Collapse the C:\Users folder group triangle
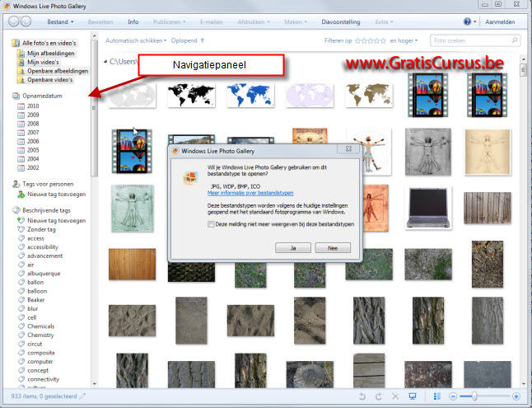Screen dimensions: 532x408 [x=105, y=62]
